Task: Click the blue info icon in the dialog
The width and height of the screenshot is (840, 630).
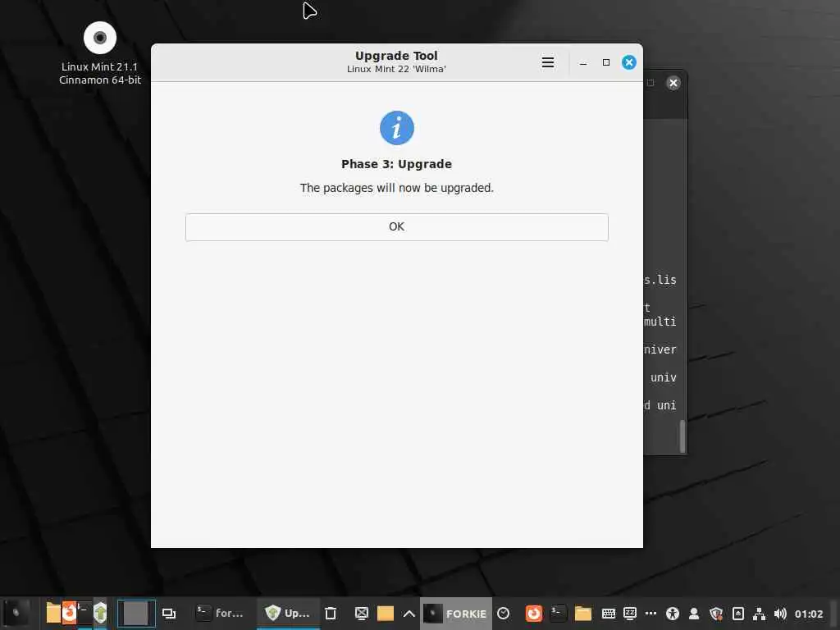Action: 397,128
